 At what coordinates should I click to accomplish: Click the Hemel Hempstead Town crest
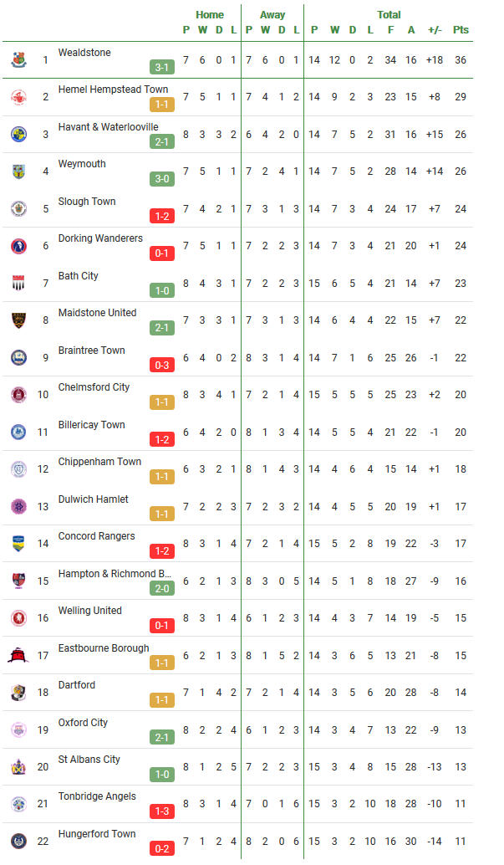point(18,97)
